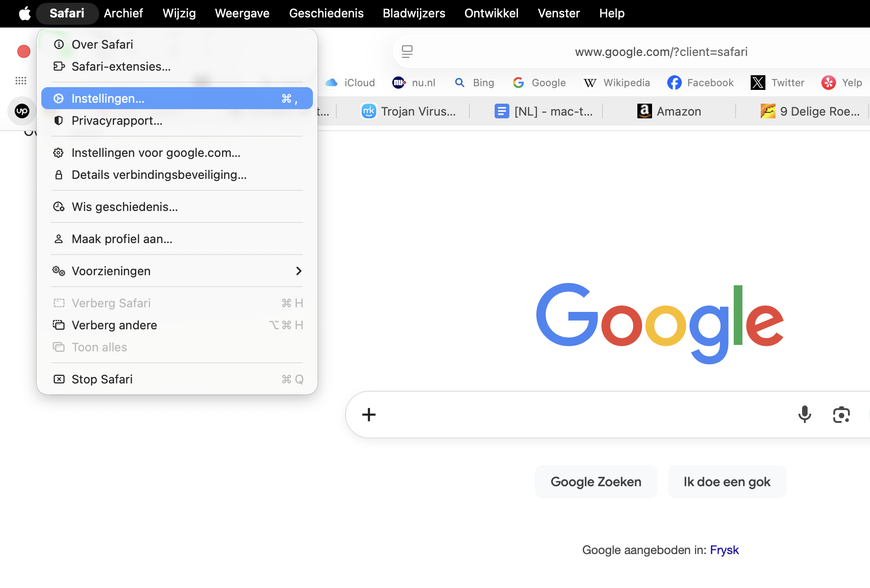Screen dimensions: 870x588
Task: Click the plus icon in the search bar
Action: pyautogui.click(x=368, y=414)
